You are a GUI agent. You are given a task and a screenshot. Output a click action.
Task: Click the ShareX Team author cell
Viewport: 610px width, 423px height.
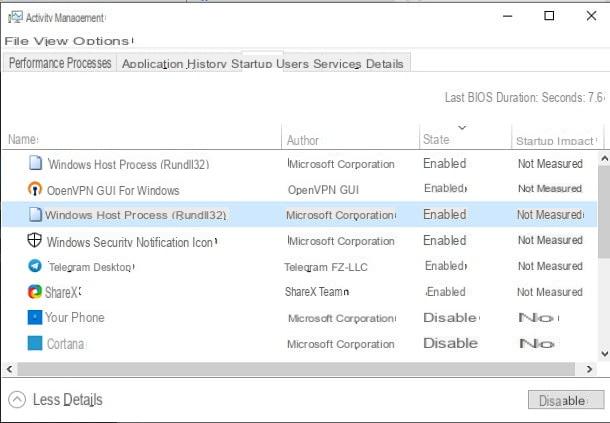pos(317,291)
